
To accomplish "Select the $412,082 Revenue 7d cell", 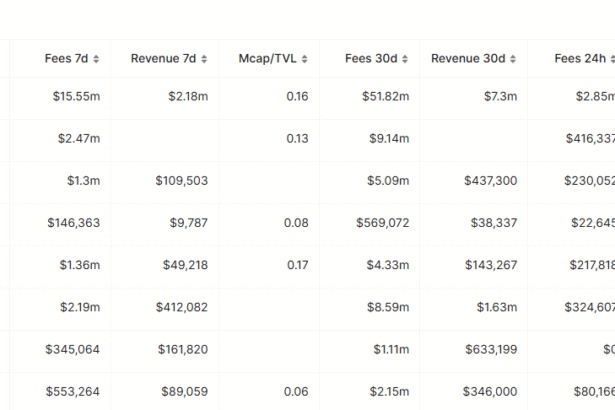I will [181, 307].
